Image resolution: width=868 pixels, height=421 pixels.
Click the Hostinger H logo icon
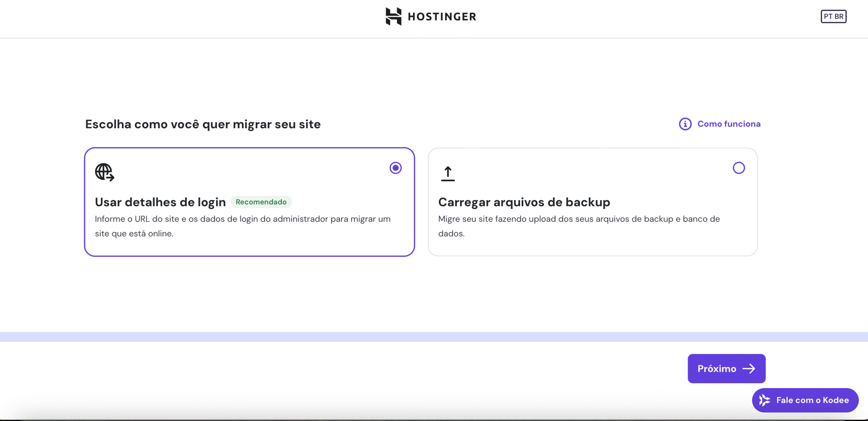393,16
